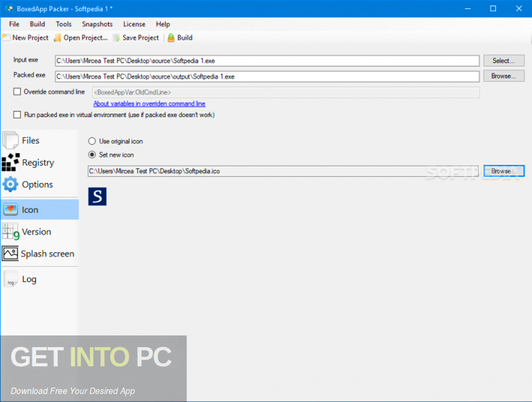
Task: Open the Files section icon
Action: pyautogui.click(x=11, y=140)
